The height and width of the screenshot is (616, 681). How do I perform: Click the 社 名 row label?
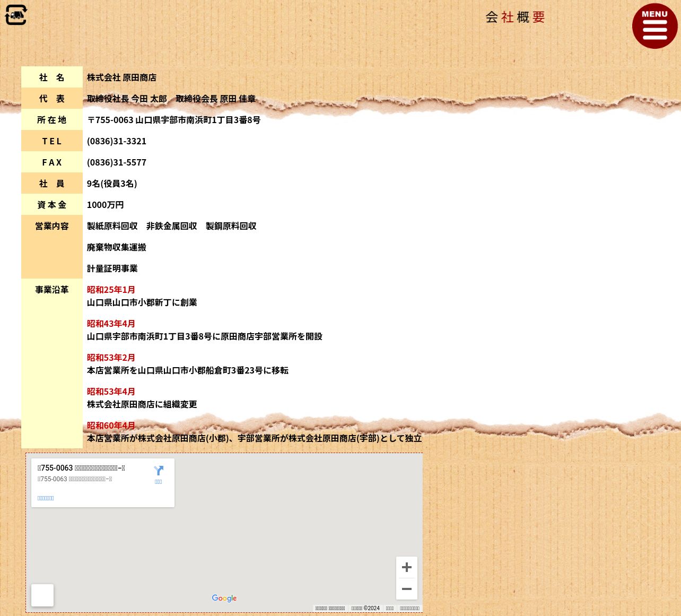coord(52,77)
